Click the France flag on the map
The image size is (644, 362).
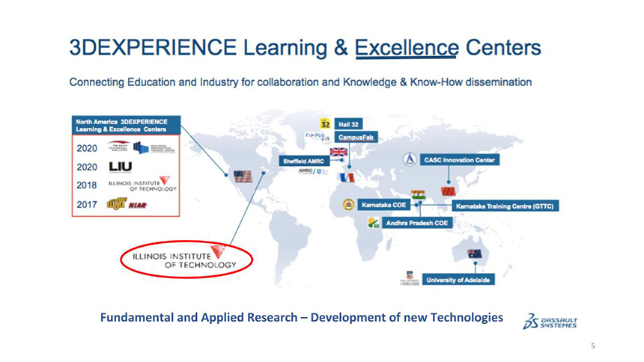(x=346, y=177)
